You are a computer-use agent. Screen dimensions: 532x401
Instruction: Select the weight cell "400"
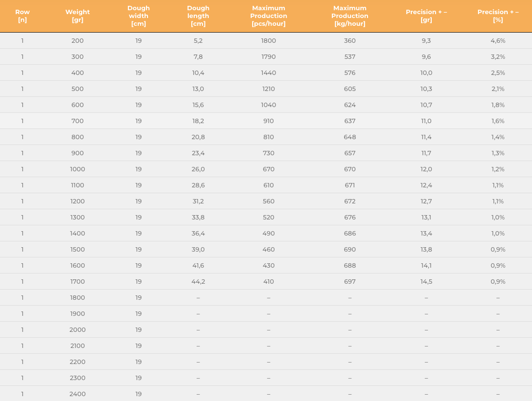(x=77, y=73)
